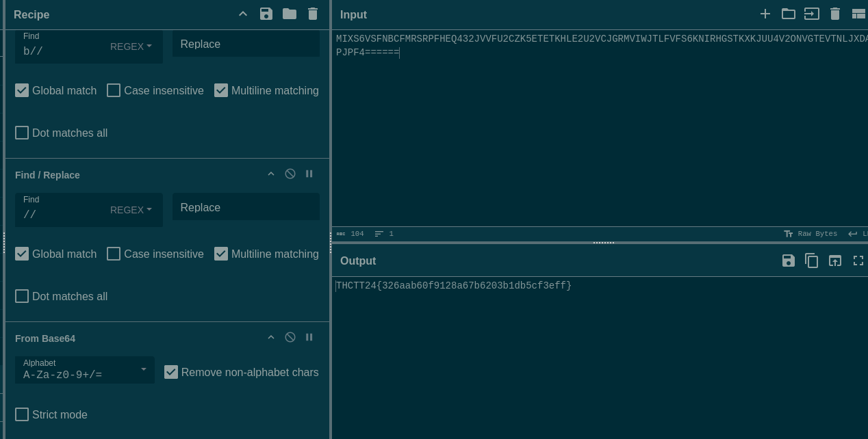Copy the output to clipboard
Screen dimensions: 868x439
tap(812, 261)
